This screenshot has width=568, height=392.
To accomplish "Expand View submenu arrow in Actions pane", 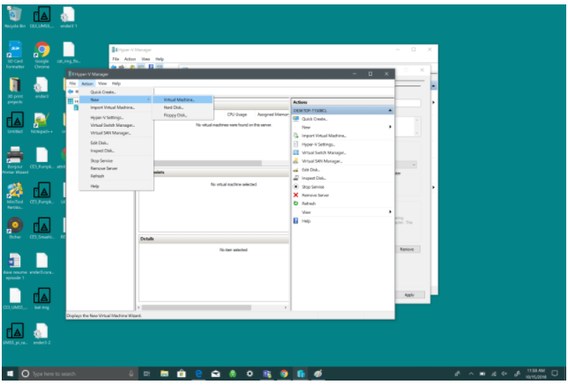I will [390, 211].
